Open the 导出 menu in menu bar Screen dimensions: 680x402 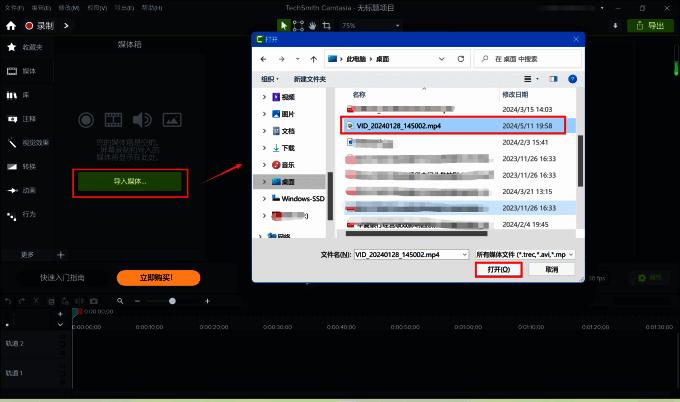click(x=124, y=8)
